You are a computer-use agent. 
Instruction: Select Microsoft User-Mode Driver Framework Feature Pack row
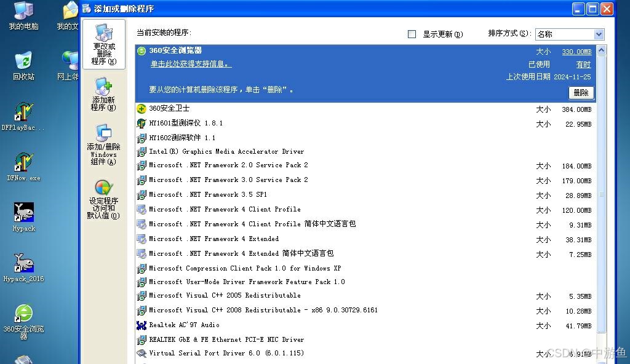365,282
